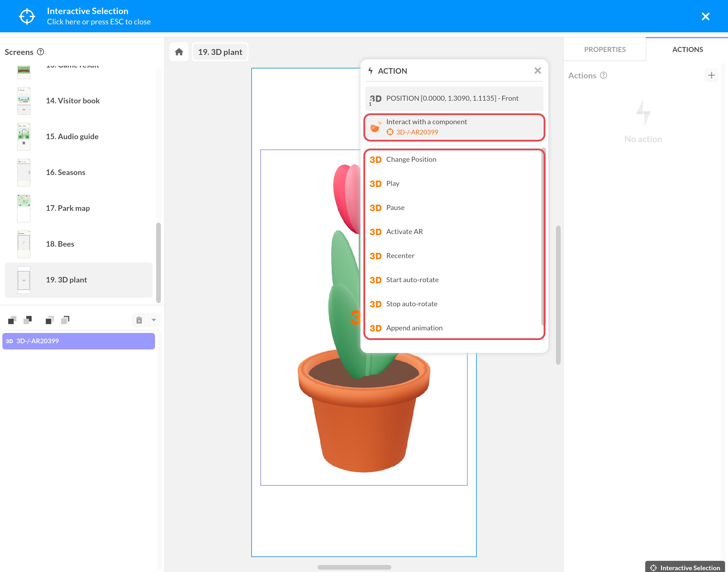This screenshot has height=572, width=728.
Task: Click the canvas vertical scrollbar
Action: (558, 295)
